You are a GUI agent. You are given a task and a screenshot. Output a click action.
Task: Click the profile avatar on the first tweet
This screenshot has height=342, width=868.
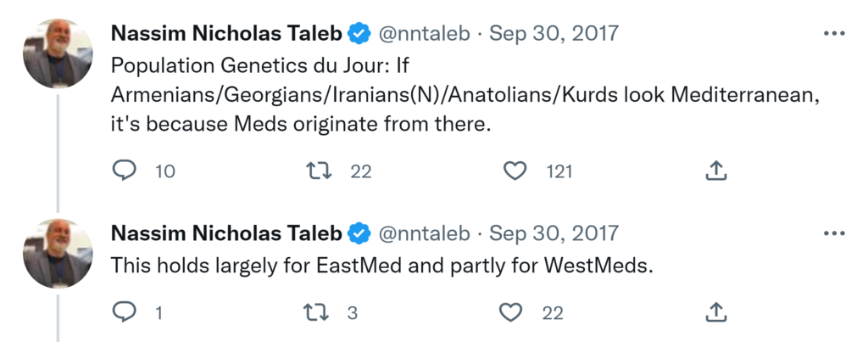point(58,53)
